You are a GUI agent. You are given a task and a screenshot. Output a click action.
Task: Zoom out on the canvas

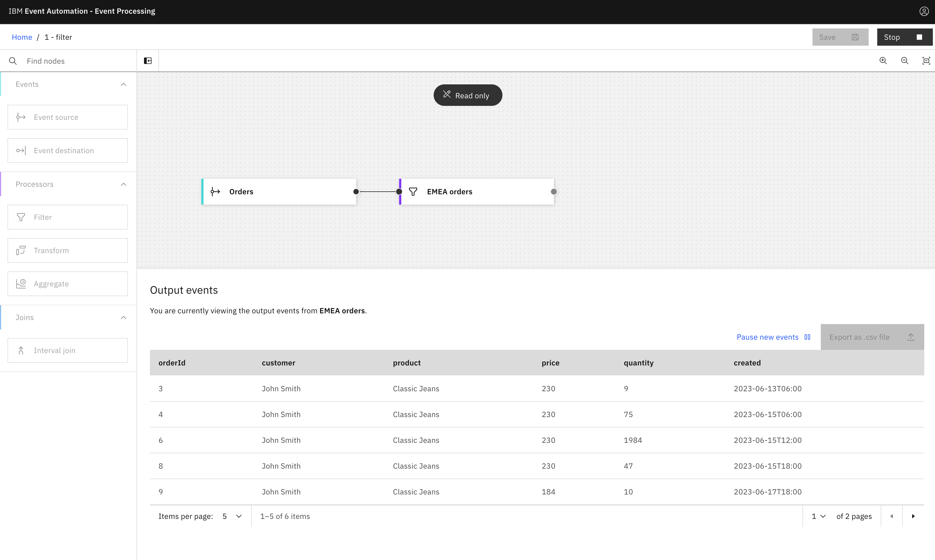[904, 61]
